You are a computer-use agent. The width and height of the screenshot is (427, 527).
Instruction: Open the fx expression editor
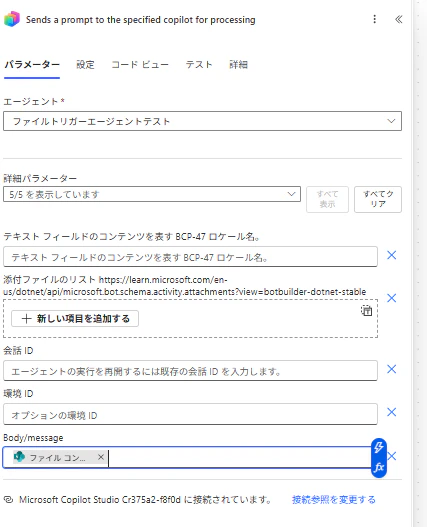click(379, 467)
